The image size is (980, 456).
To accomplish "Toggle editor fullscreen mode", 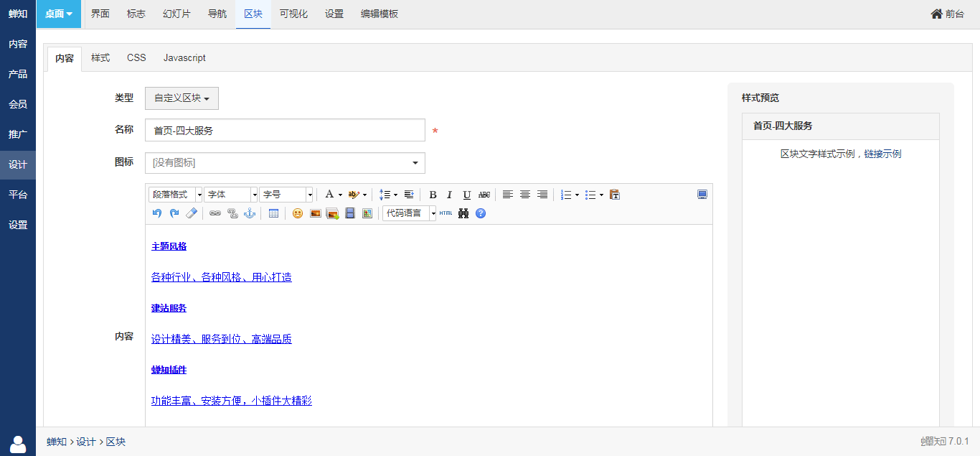I will point(702,195).
